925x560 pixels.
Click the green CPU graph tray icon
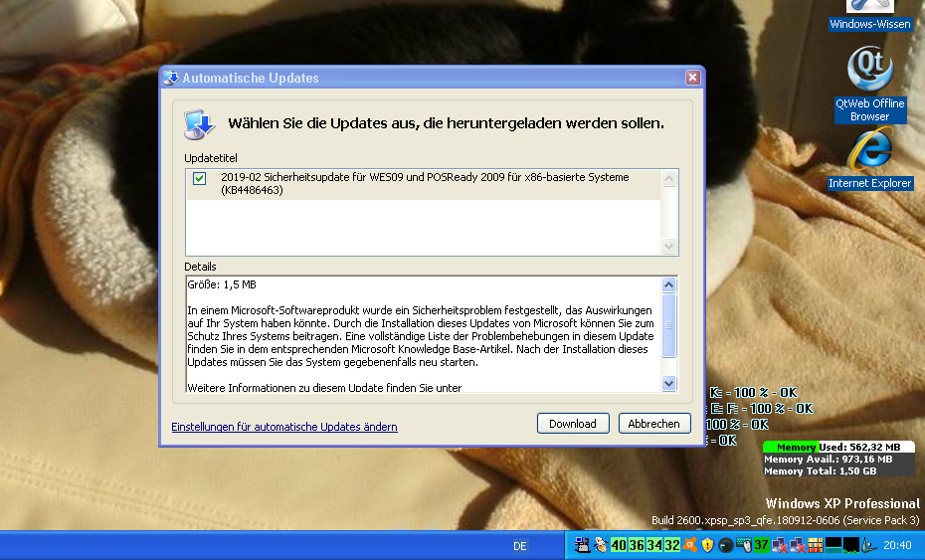coord(851,545)
